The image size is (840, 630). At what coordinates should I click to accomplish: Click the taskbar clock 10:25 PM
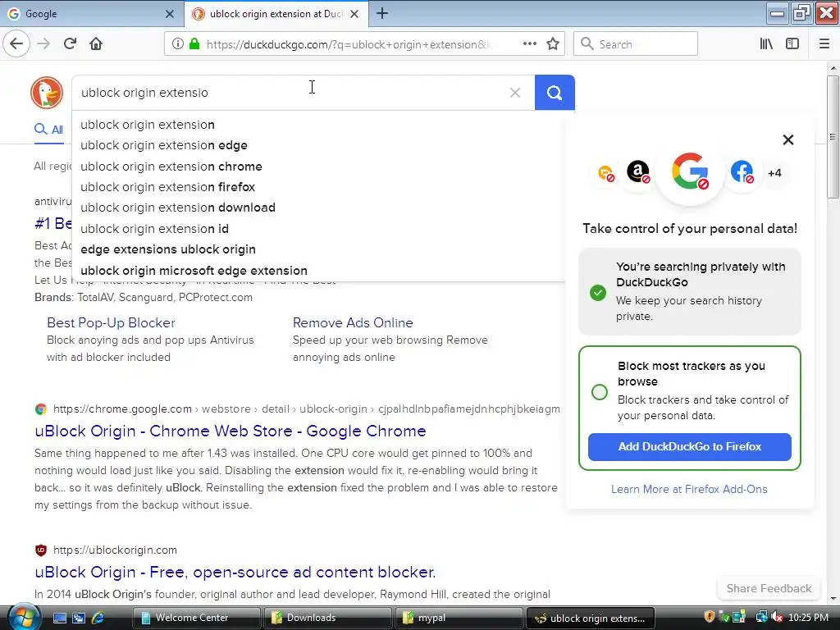[x=808, y=618]
